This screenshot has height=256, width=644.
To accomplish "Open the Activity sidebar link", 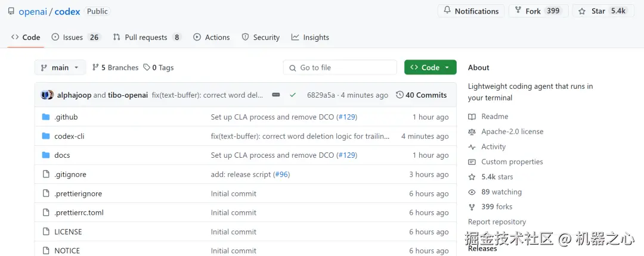I will pyautogui.click(x=493, y=147).
